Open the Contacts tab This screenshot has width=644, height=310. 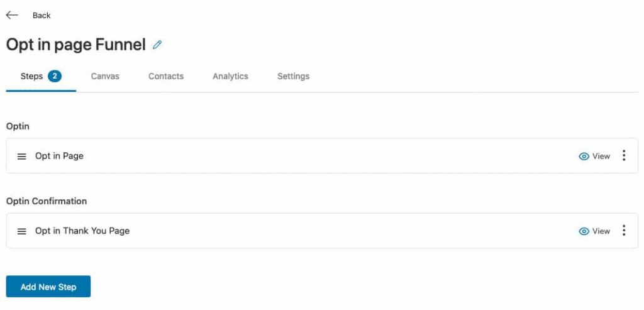click(x=166, y=76)
